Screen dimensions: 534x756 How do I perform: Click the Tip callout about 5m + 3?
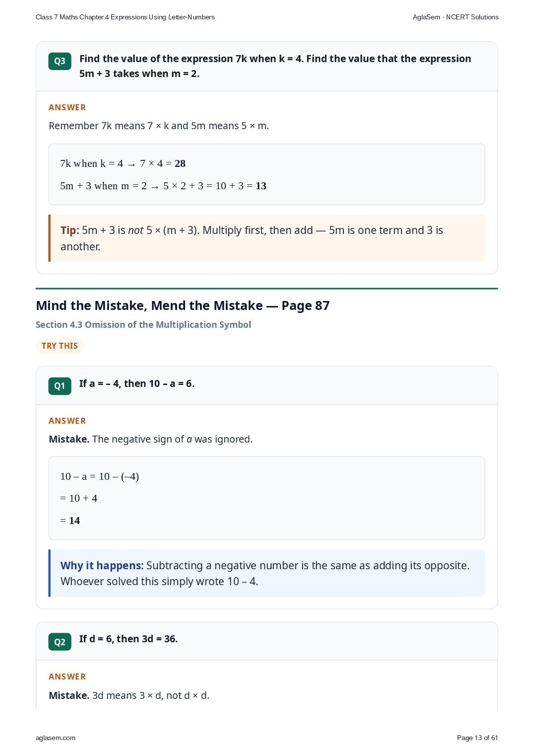point(267,238)
